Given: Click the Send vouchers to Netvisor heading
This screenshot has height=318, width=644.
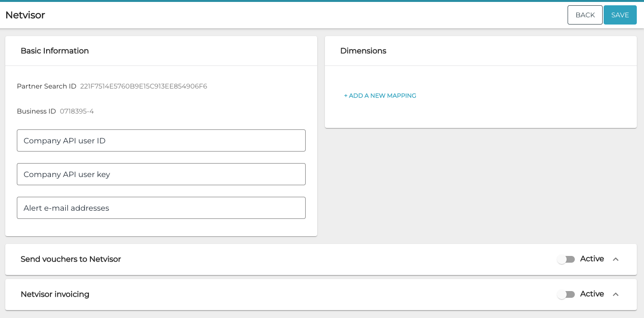Looking at the screenshot, I should (71, 259).
